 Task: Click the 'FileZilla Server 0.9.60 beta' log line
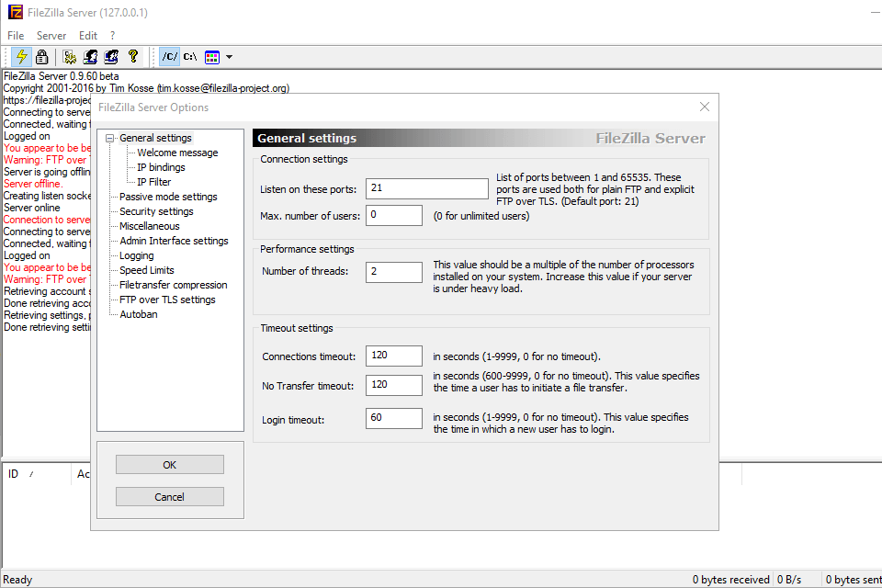point(61,76)
